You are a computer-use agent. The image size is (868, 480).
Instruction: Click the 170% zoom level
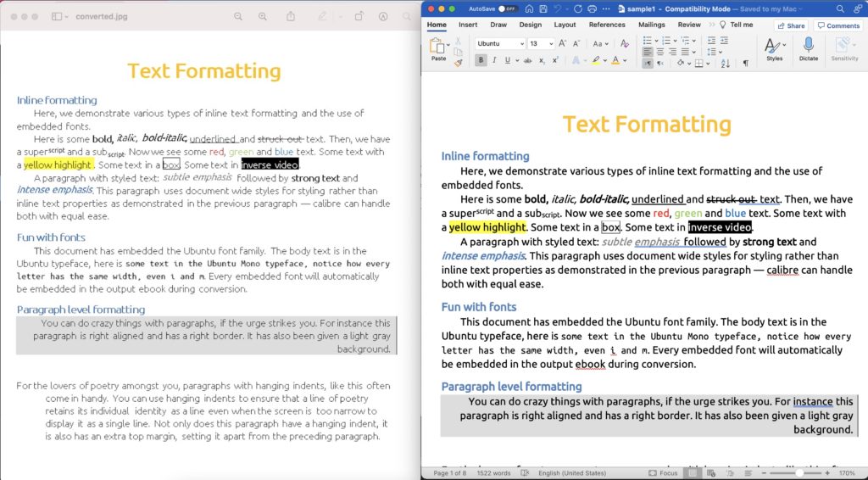pyautogui.click(x=847, y=473)
